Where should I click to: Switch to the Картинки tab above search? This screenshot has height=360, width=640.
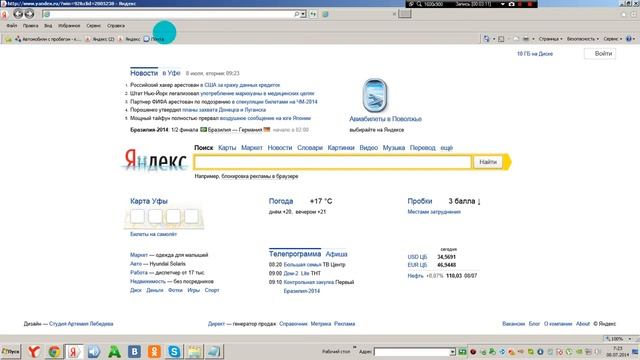(341, 148)
